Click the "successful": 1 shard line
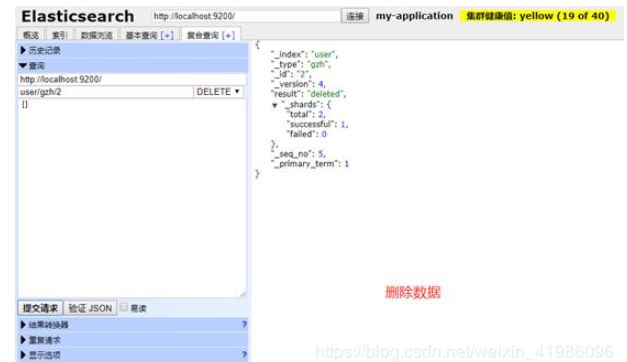This screenshot has height=362, width=627. (x=317, y=124)
